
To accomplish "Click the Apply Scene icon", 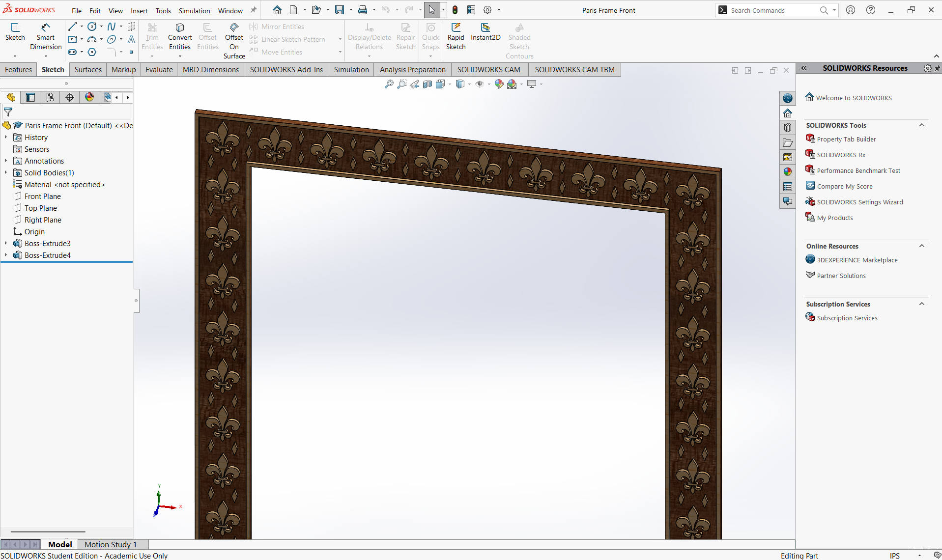I will [512, 84].
